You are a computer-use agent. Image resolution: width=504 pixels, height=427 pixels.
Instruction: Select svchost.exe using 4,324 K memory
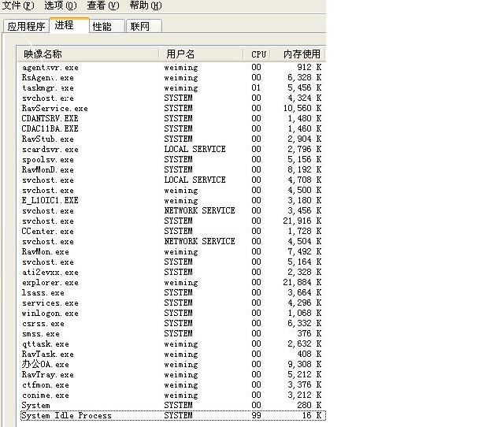click(x=172, y=98)
